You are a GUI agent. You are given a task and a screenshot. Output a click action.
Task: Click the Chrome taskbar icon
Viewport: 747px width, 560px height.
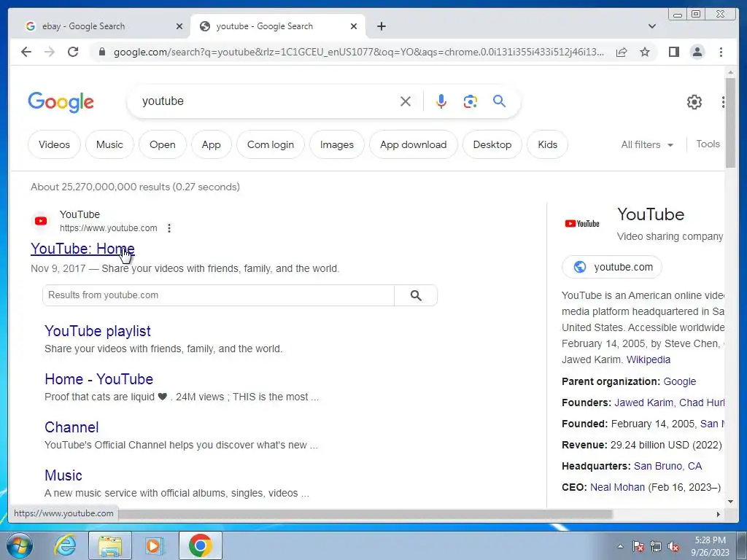[x=200, y=545]
